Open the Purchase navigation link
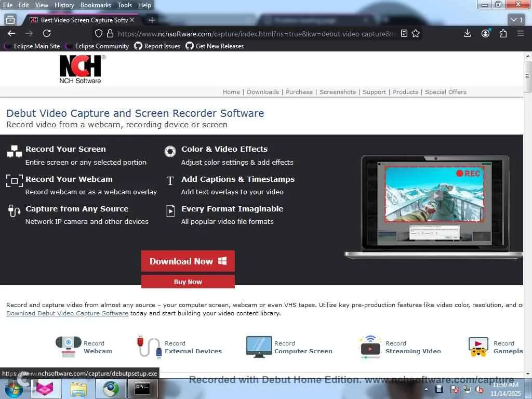This screenshot has width=532, height=399. pyautogui.click(x=299, y=92)
